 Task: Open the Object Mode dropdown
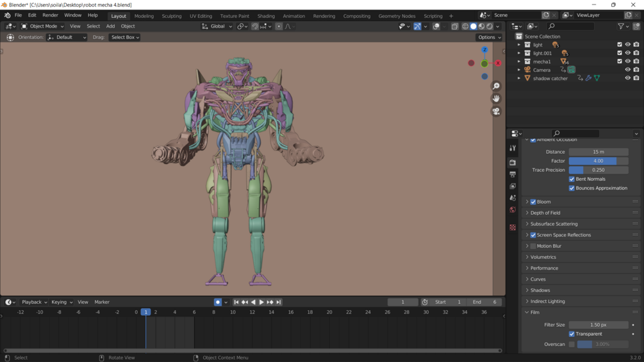43,26
